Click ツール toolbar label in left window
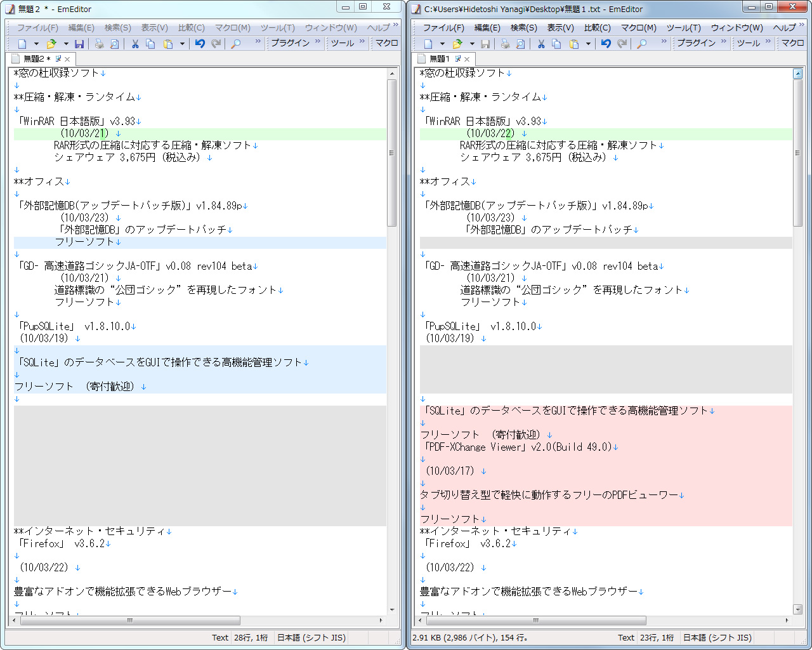 click(342, 43)
